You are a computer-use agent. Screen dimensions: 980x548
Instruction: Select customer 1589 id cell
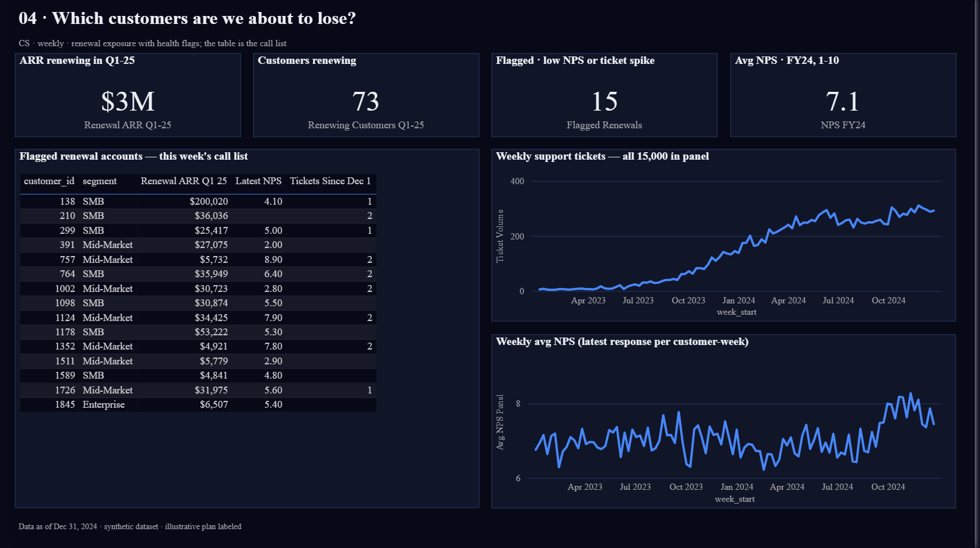tap(65, 375)
